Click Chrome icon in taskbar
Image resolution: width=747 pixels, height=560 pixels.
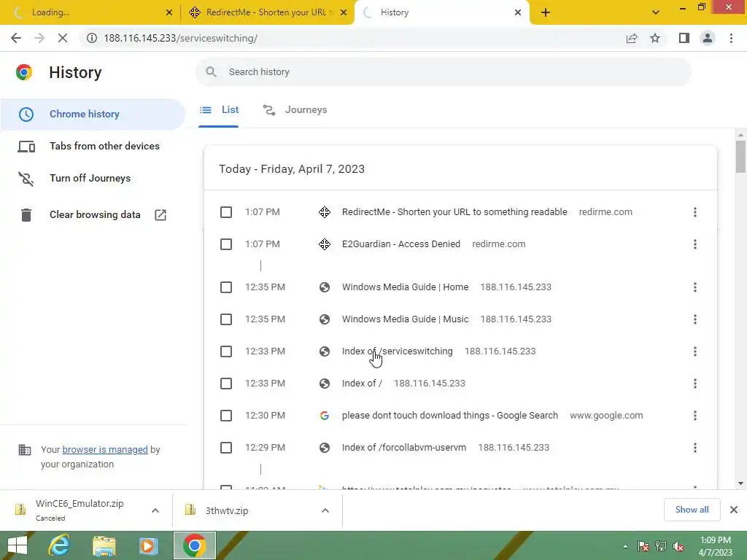(194, 545)
